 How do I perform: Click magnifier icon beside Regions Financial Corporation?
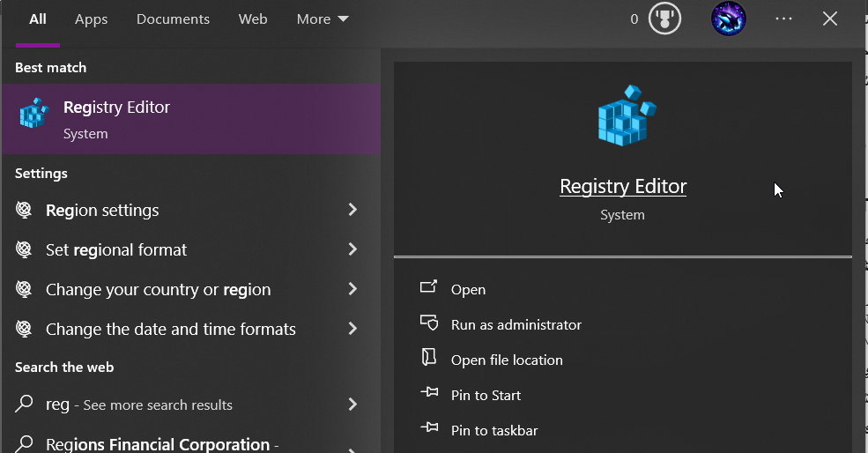pos(24,444)
